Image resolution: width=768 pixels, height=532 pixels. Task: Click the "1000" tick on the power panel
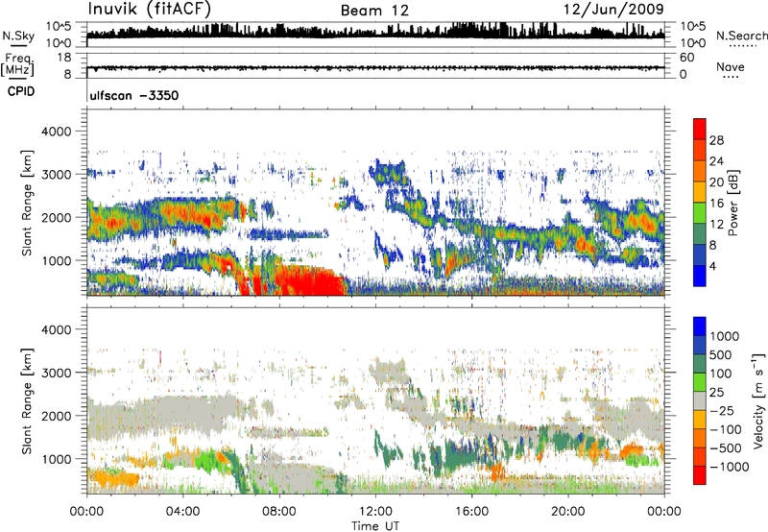56,260
